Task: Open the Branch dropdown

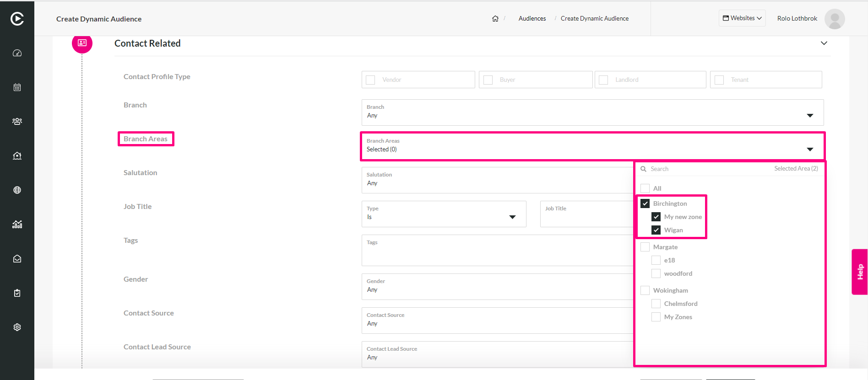Action: 592,112
